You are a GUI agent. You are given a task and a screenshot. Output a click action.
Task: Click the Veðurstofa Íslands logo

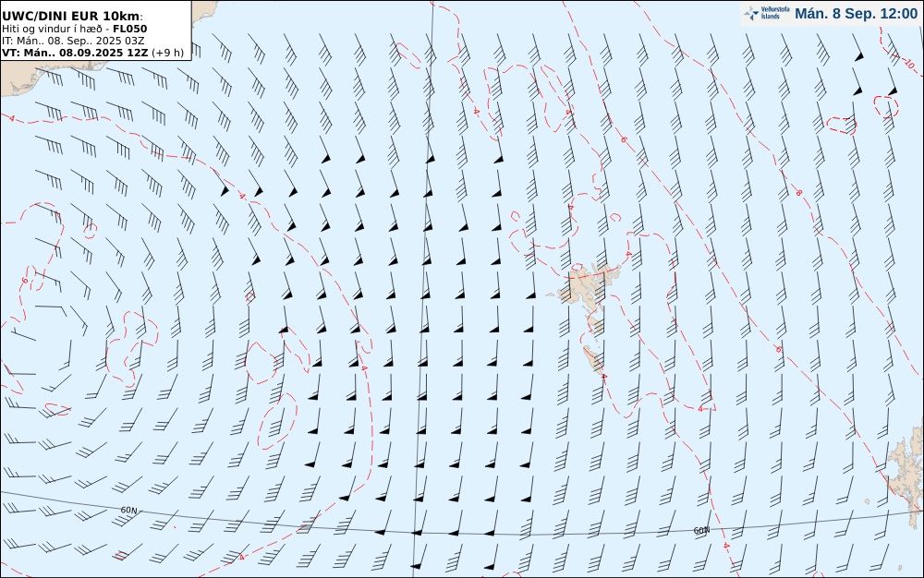[767, 13]
